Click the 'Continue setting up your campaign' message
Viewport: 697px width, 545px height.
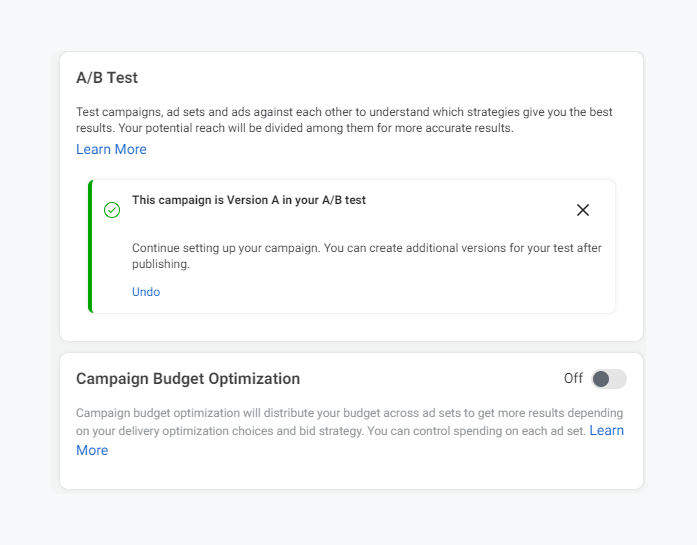point(366,248)
